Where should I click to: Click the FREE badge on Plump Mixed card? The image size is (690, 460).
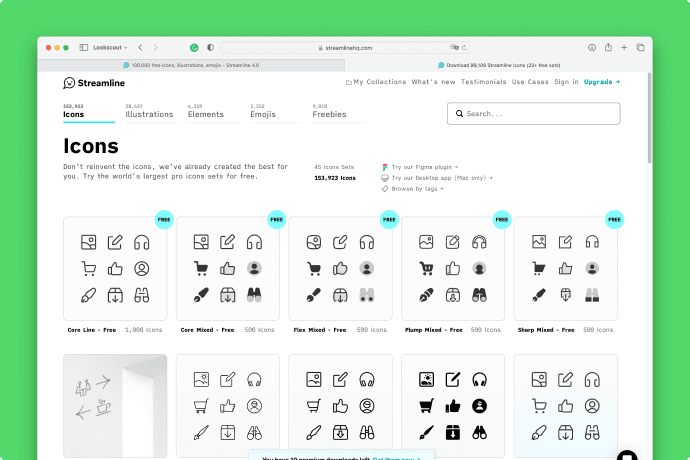[502, 219]
